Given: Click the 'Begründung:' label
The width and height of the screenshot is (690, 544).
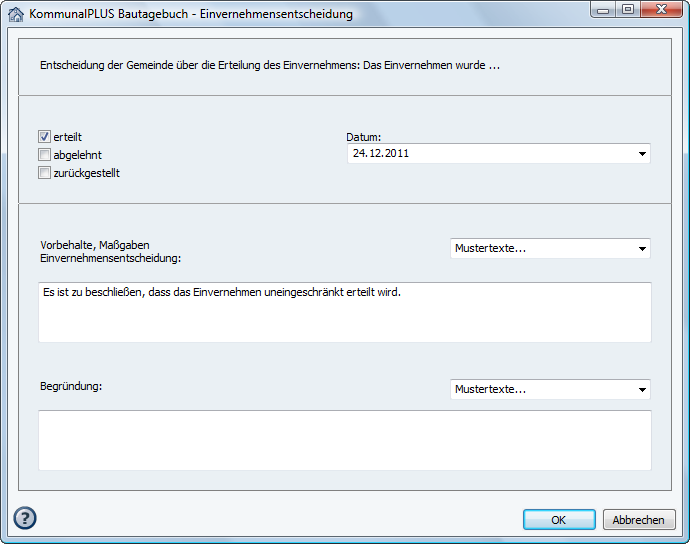Looking at the screenshot, I should point(72,384).
